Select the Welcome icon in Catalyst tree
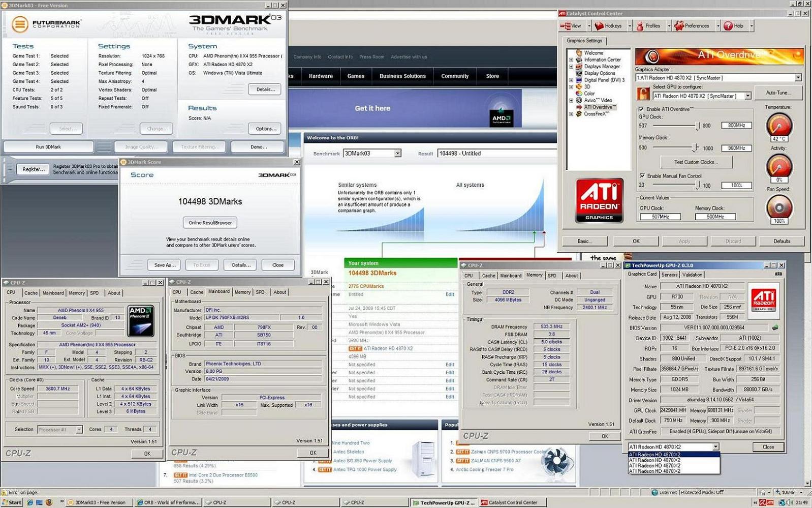The image size is (812, 508). pos(579,53)
